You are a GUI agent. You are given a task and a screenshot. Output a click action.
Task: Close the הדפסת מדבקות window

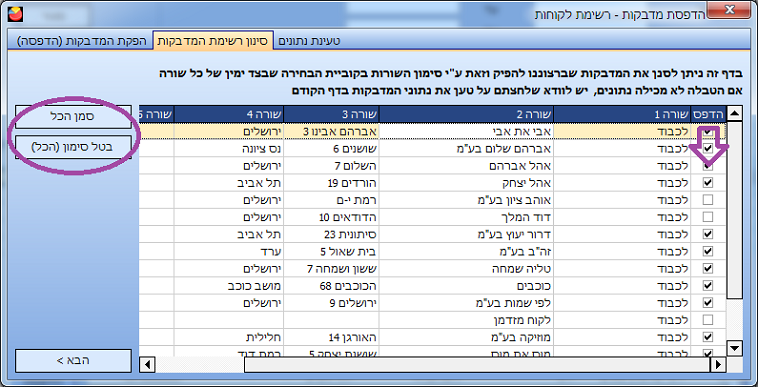(729, 10)
